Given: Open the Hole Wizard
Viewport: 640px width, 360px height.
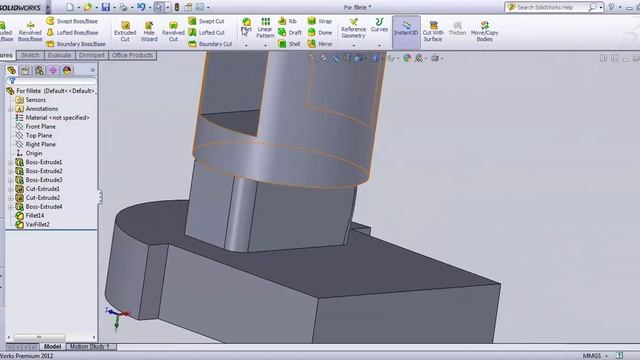Looking at the screenshot, I should click(149, 31).
